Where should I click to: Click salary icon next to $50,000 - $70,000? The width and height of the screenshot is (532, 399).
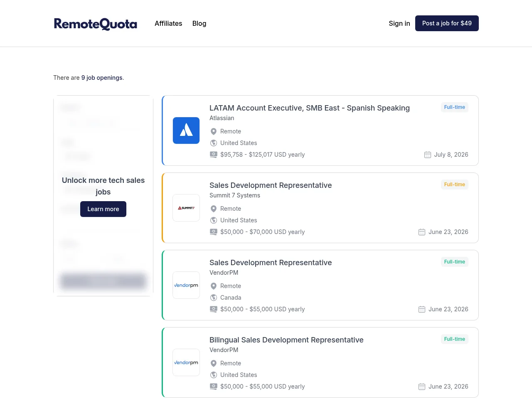point(214,232)
